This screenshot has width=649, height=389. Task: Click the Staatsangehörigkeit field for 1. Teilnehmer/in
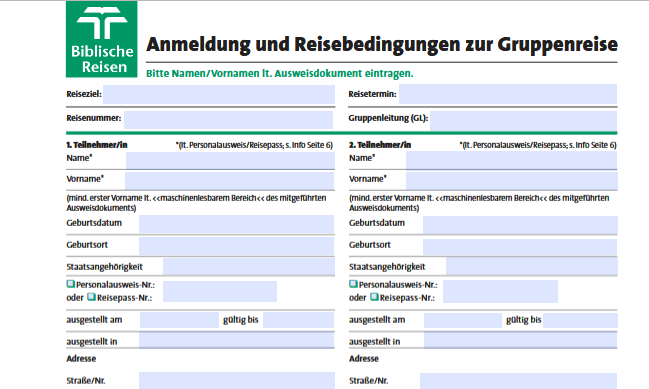pos(248,267)
